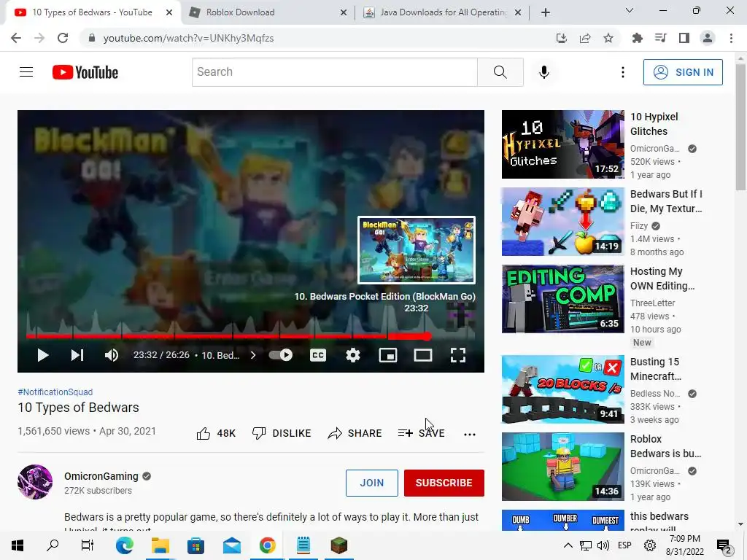Open Chrome's three-dot menu

pos(731,38)
